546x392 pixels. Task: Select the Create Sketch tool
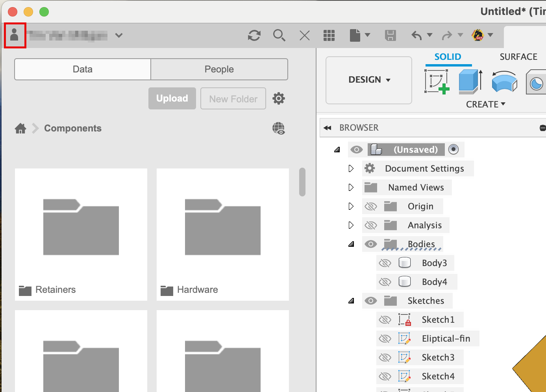point(437,81)
